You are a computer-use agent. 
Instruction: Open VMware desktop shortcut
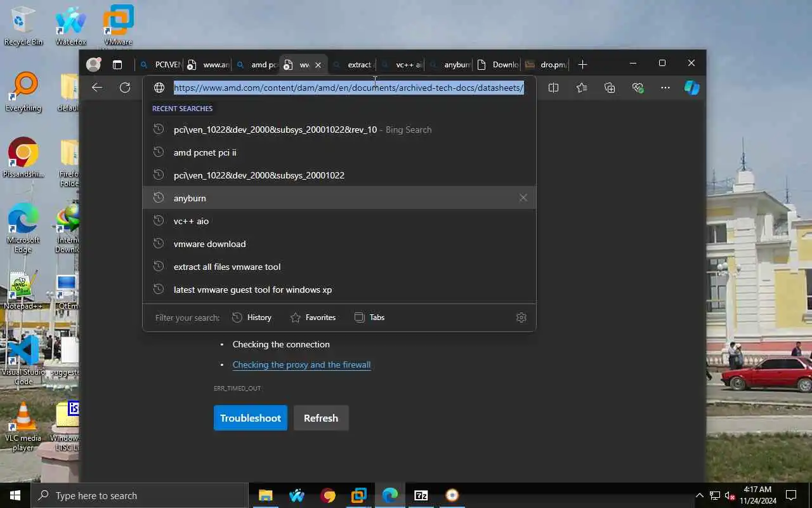click(118, 26)
